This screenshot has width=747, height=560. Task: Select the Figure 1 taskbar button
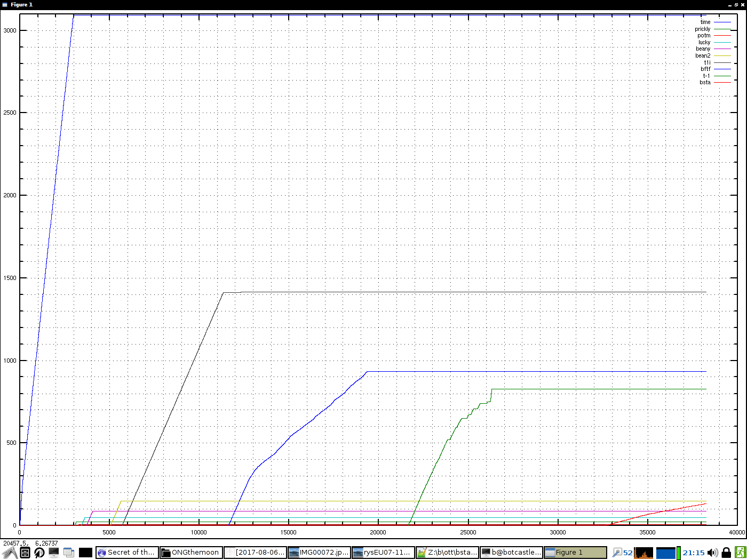575,553
